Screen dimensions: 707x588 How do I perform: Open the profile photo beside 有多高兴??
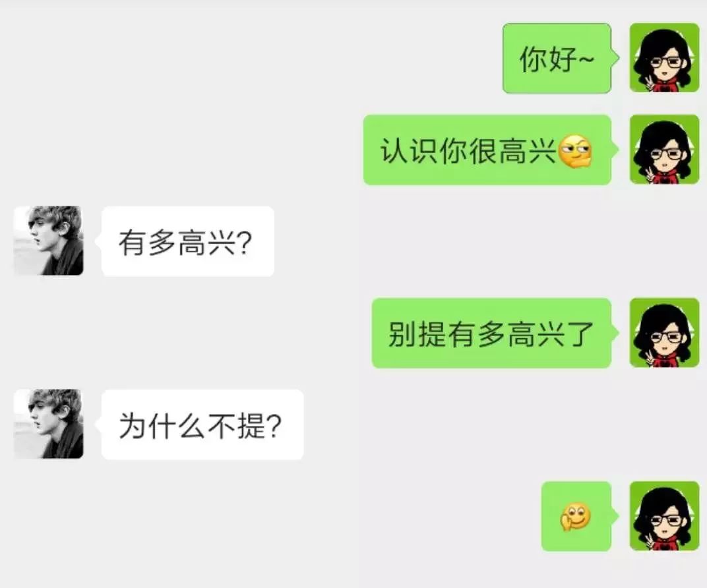(49, 241)
